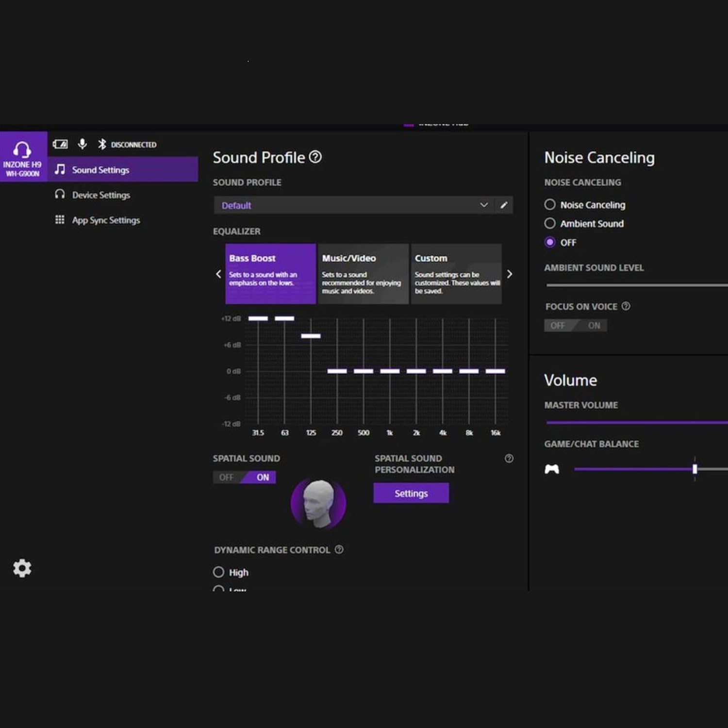Show next equalizer presets with right chevron
This screenshot has height=728, width=728.
point(509,274)
